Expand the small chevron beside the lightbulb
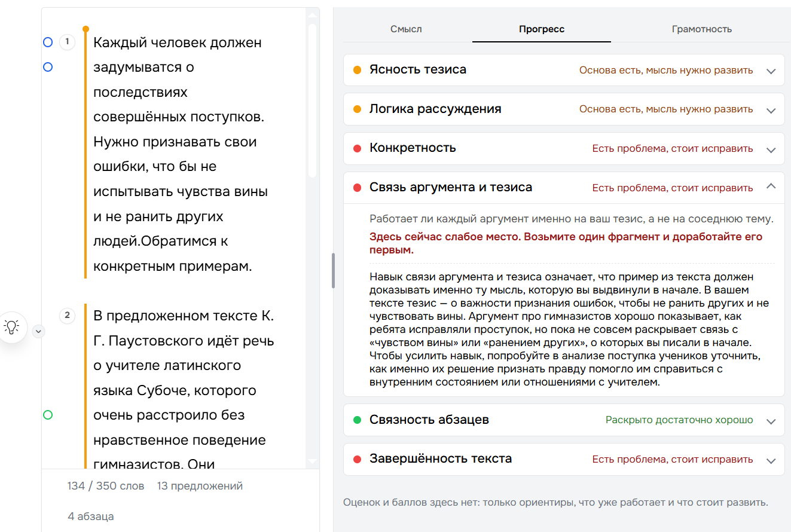Image resolution: width=791 pixels, height=532 pixels. click(x=38, y=331)
